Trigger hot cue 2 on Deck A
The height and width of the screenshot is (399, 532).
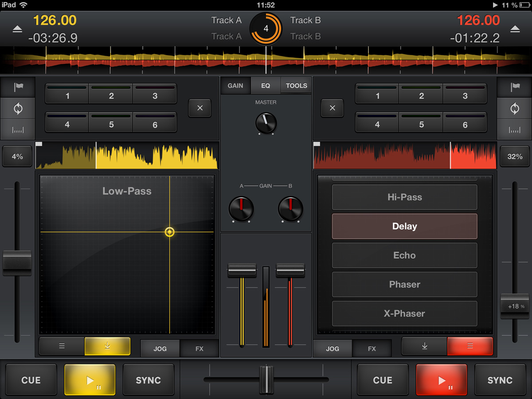click(111, 94)
